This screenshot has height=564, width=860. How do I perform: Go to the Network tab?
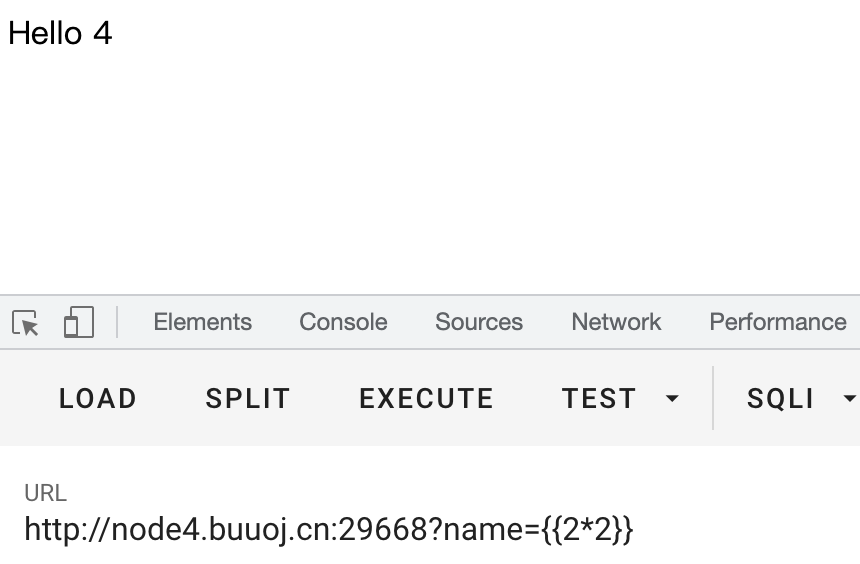click(x=616, y=322)
